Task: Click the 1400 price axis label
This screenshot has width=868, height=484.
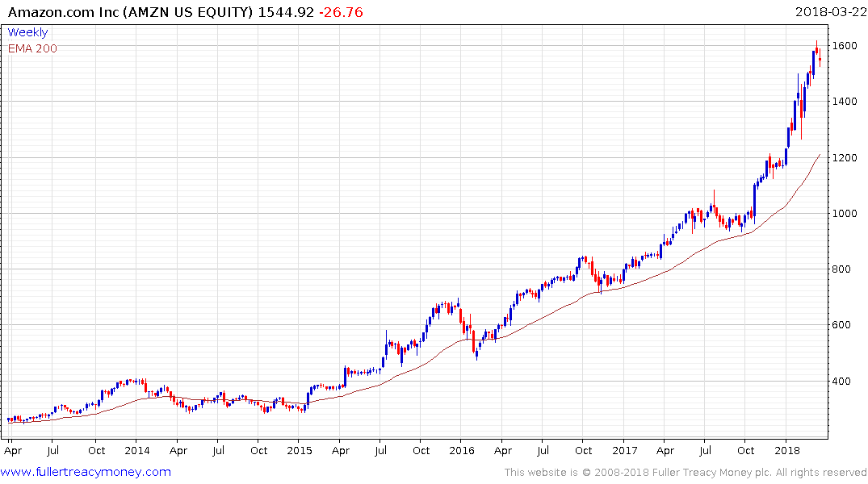Action: (845, 101)
